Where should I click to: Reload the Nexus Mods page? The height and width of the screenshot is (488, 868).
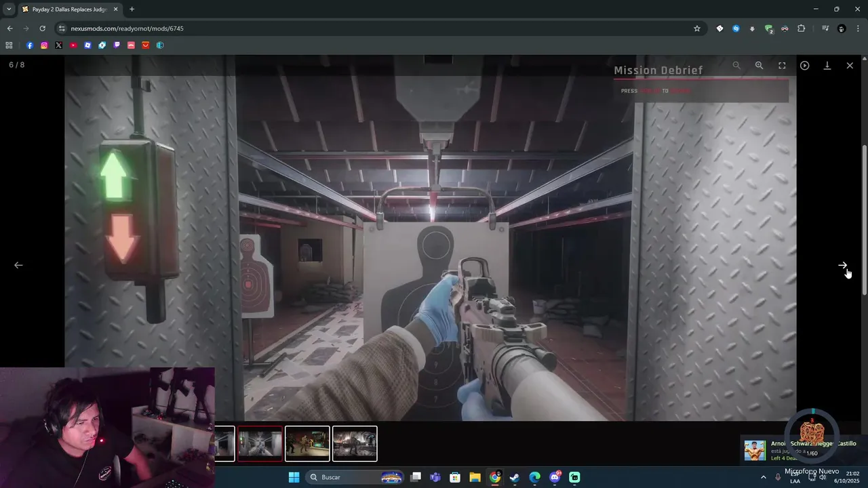click(42, 28)
